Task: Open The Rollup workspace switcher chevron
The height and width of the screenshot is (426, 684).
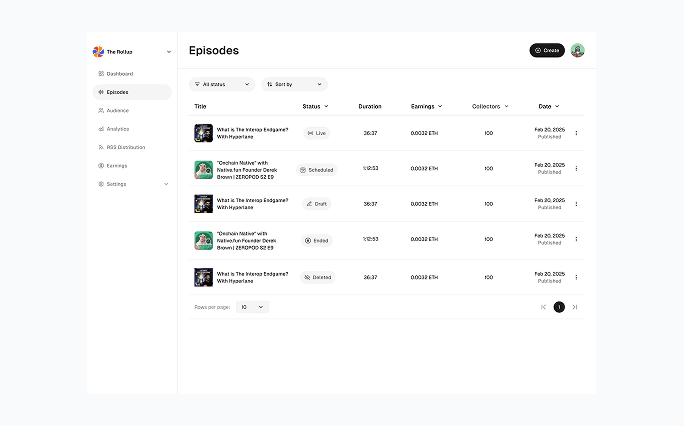Action: pyautogui.click(x=169, y=52)
